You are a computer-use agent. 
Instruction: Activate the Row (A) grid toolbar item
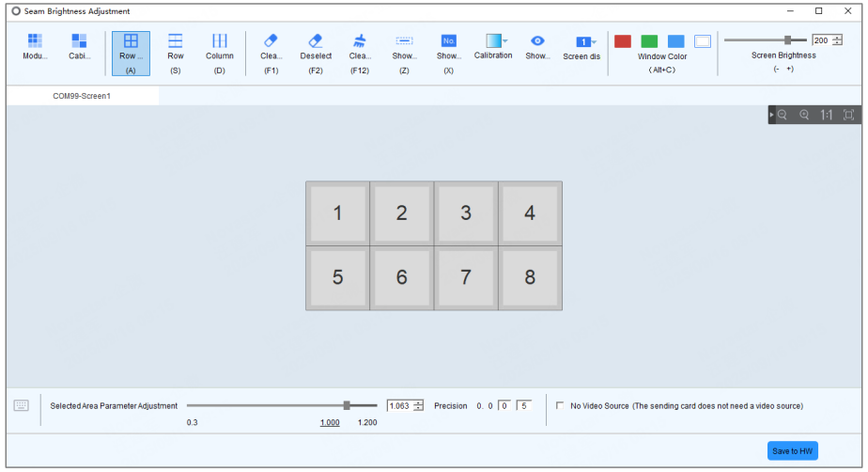point(131,54)
